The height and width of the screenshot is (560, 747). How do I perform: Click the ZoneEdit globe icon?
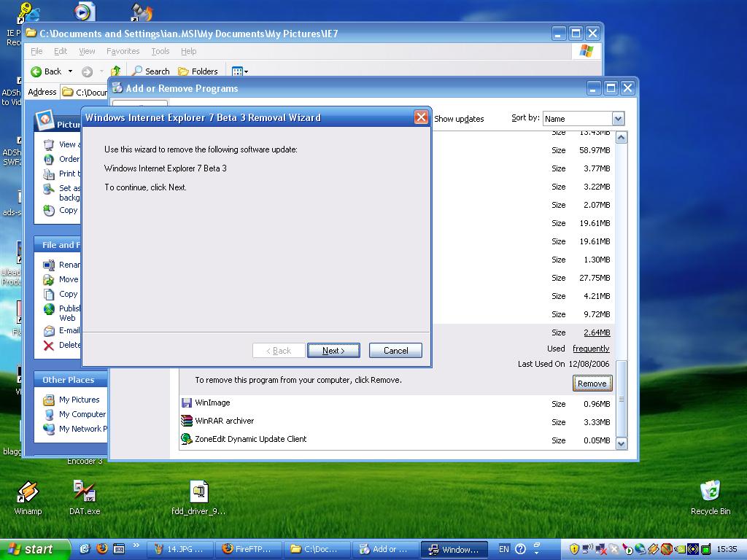(x=186, y=438)
